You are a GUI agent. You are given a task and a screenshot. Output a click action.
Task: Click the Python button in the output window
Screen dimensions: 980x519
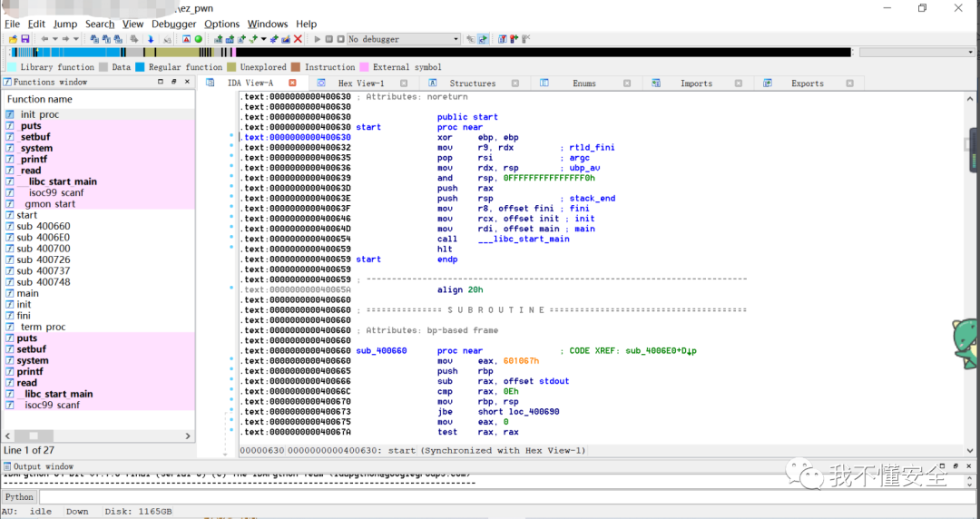click(19, 497)
